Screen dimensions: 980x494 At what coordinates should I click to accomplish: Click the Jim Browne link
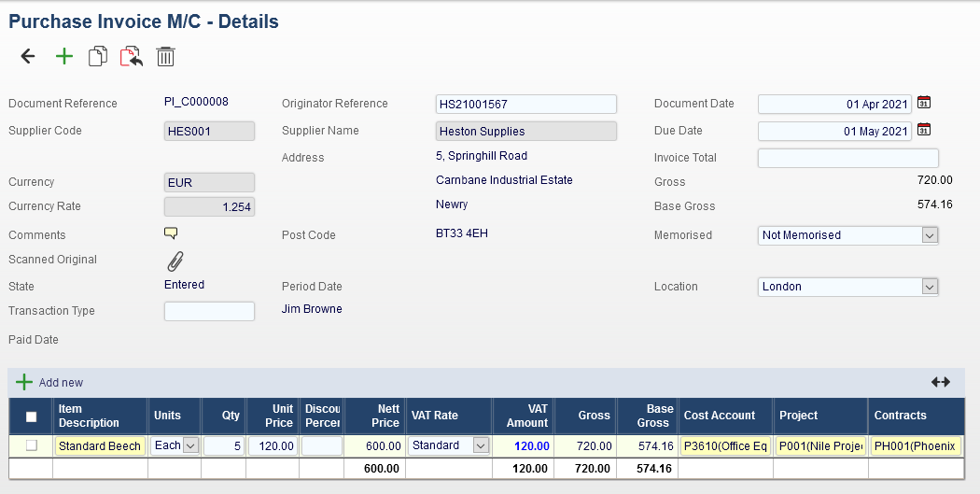click(x=312, y=309)
